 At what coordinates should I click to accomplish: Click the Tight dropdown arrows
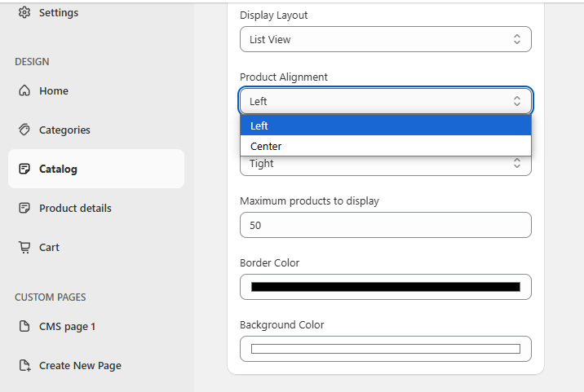point(516,163)
